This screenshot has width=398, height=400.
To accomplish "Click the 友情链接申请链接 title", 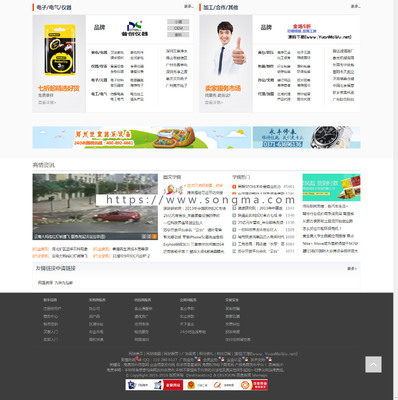I will coord(56,268).
